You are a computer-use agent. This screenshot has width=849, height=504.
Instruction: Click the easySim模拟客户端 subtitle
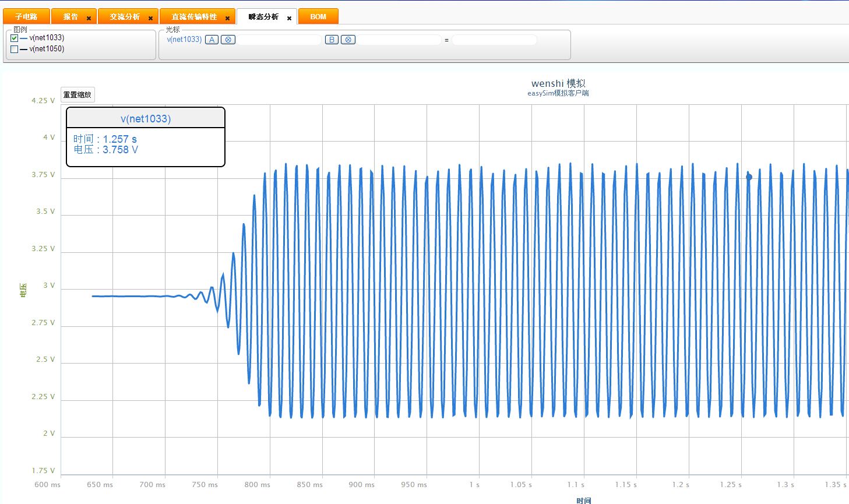[x=558, y=93]
